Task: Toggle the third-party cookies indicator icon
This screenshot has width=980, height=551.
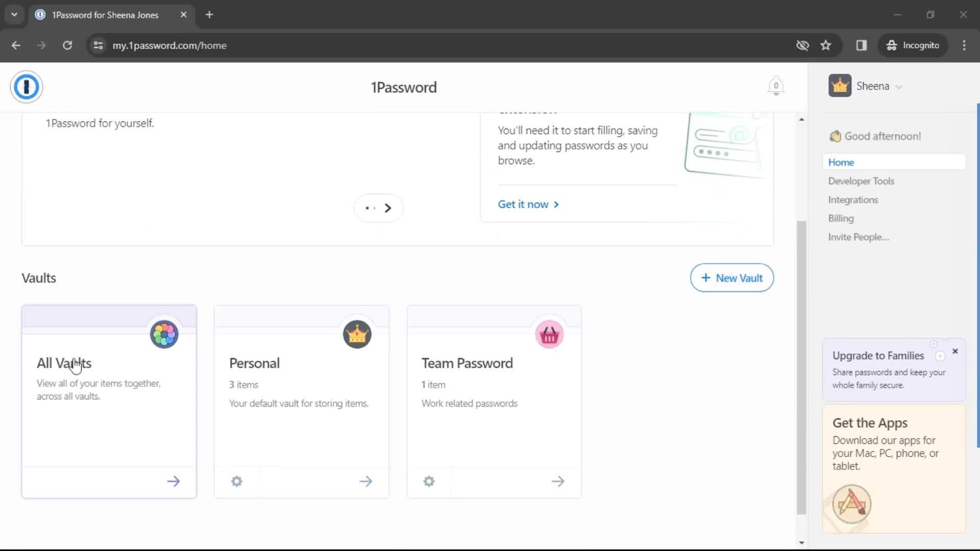Action: (x=802, y=45)
